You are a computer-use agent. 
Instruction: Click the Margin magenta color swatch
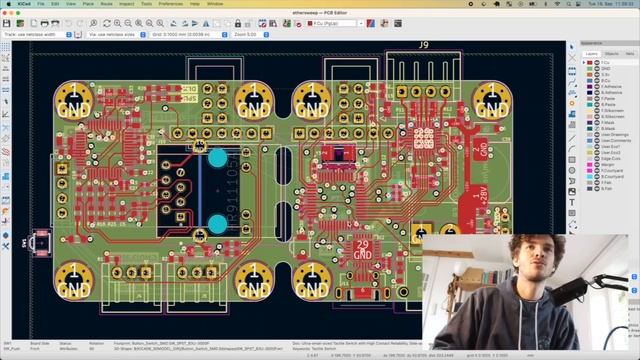(x=589, y=164)
